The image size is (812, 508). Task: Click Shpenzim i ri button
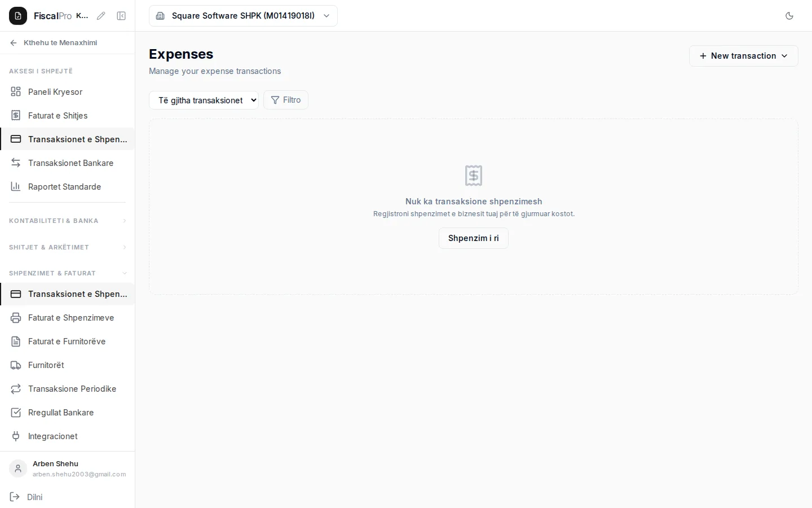[474, 238]
